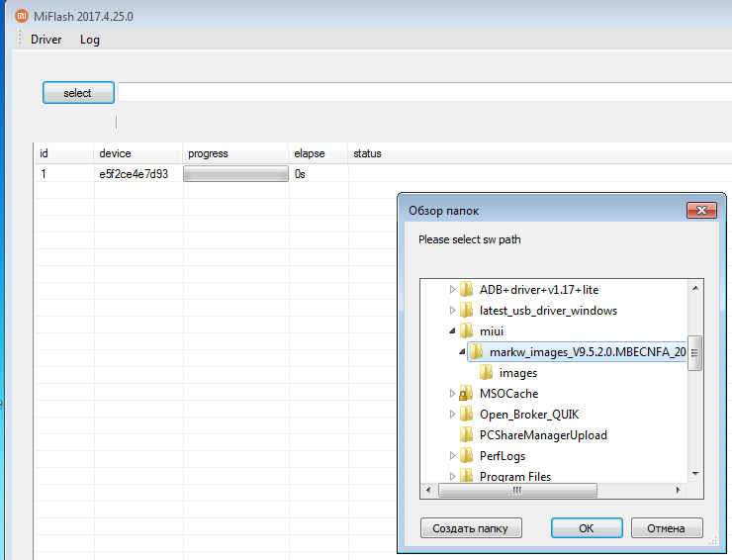Image resolution: width=732 pixels, height=560 pixels.
Task: Click id cell with value 1
Action: (44, 174)
